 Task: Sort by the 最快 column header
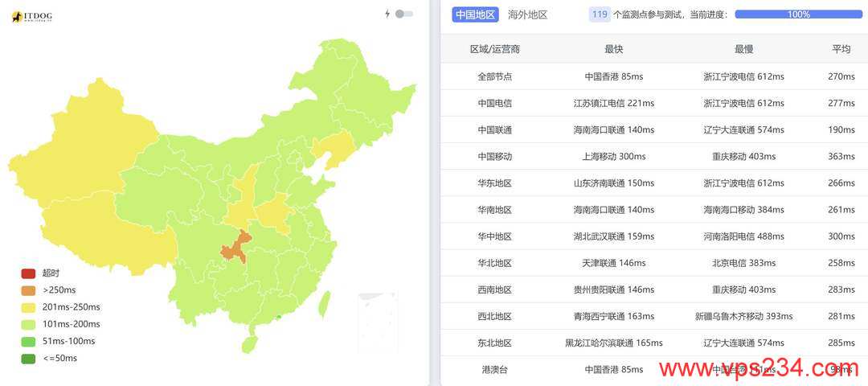[x=614, y=49]
